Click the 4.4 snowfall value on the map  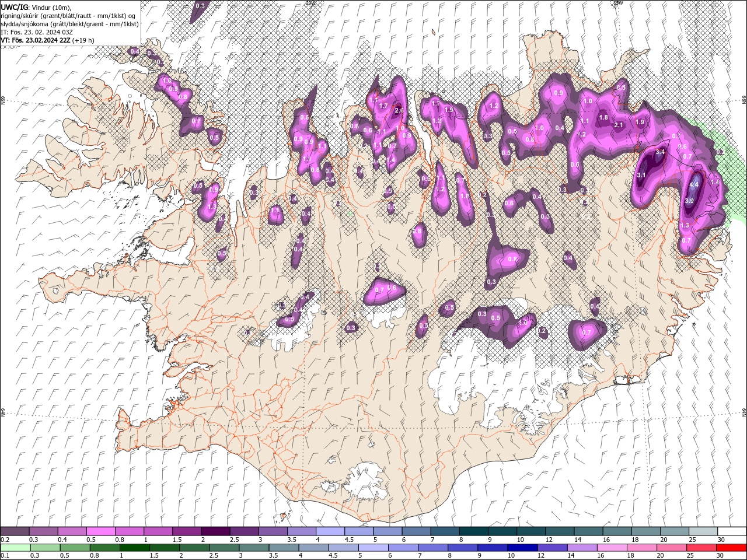point(694,184)
